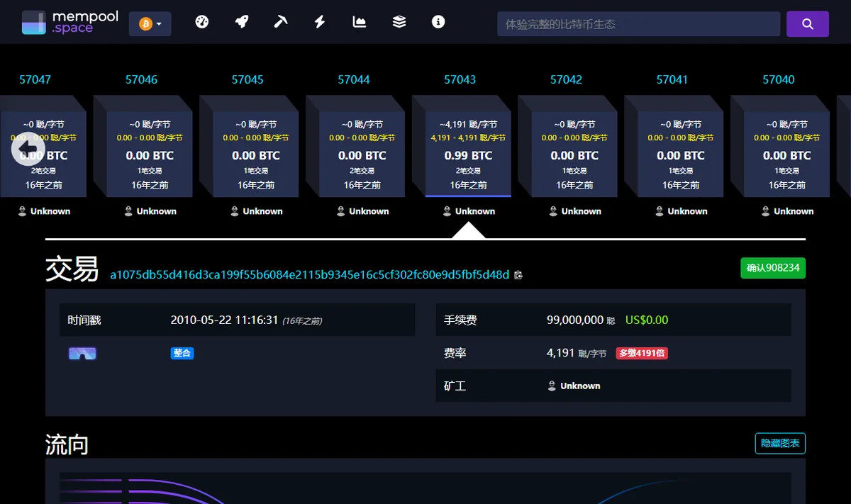The image size is (851, 504).
Task: Click Unknown miner under block 57043
Action: click(x=469, y=211)
